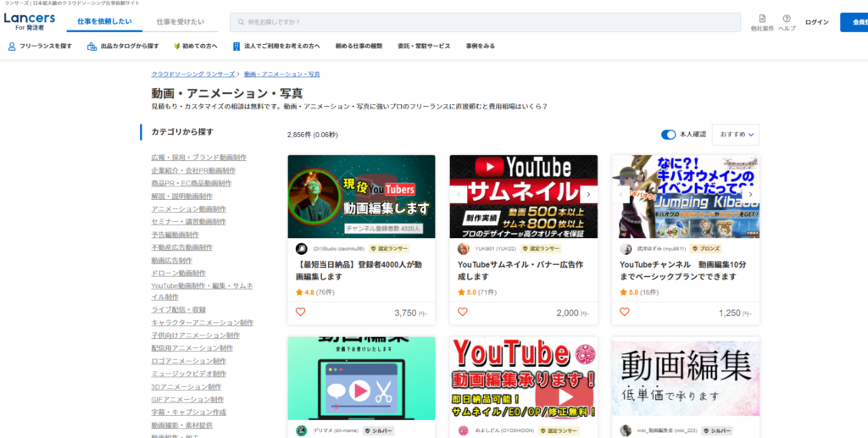Open the 他社案件 document icon
The height and width of the screenshot is (438, 868).
click(762, 19)
